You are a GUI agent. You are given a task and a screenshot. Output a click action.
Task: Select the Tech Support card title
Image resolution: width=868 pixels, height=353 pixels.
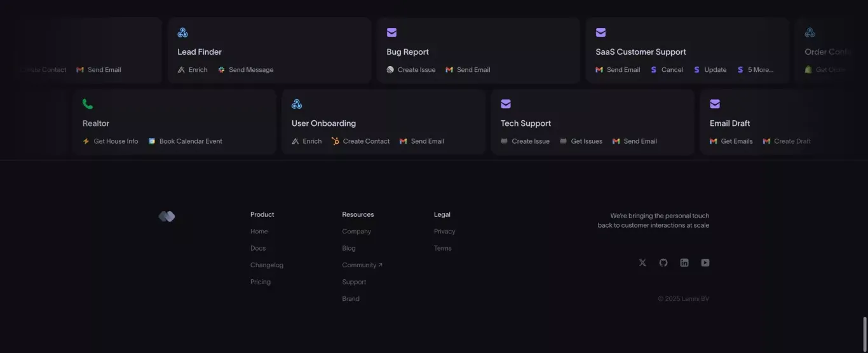click(526, 123)
